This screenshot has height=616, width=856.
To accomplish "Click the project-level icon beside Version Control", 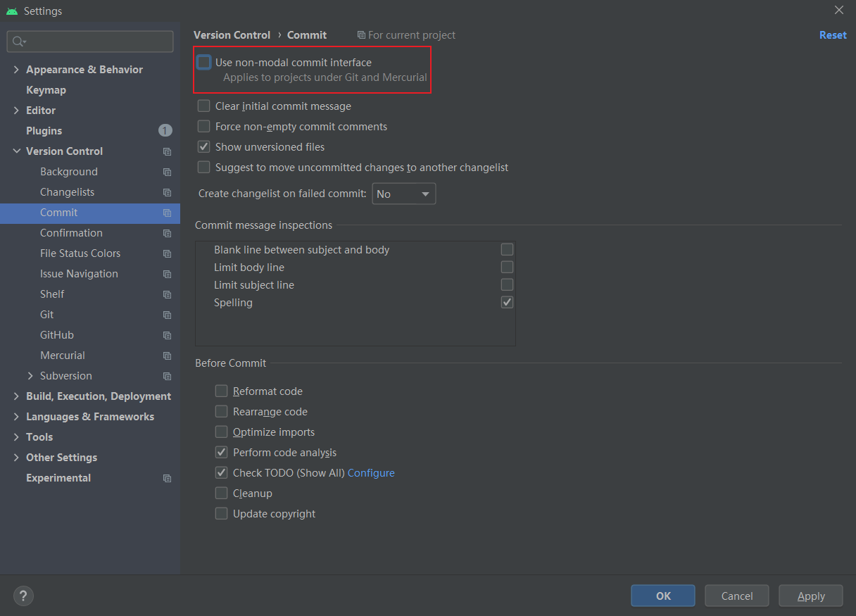I will [167, 151].
